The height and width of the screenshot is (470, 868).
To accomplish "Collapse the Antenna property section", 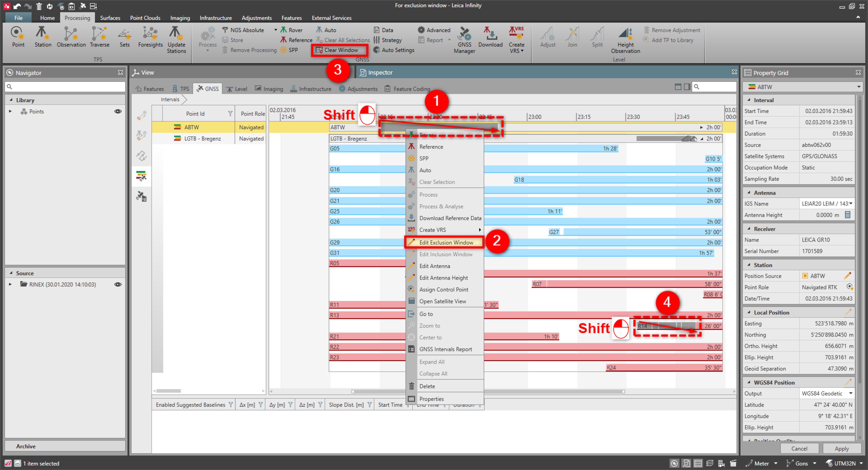I will [749, 192].
